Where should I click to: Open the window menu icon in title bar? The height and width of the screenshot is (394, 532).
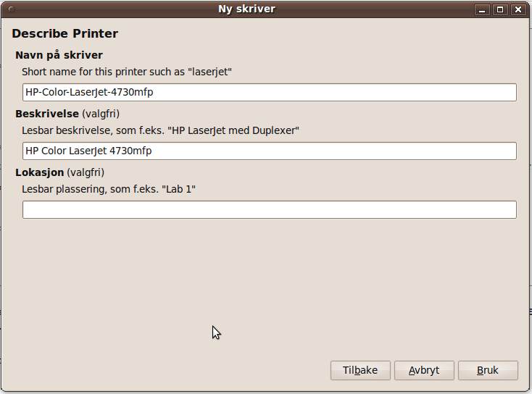pos(10,9)
